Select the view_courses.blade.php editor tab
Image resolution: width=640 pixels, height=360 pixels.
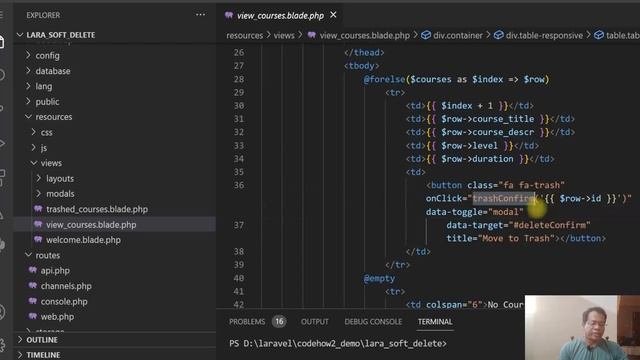tap(280, 16)
